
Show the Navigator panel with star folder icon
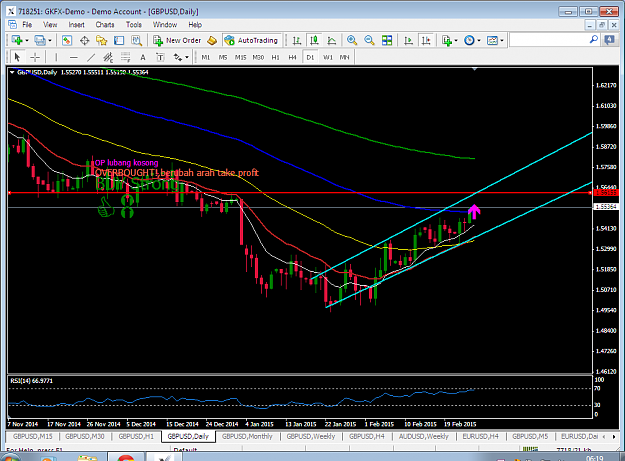[x=102, y=40]
